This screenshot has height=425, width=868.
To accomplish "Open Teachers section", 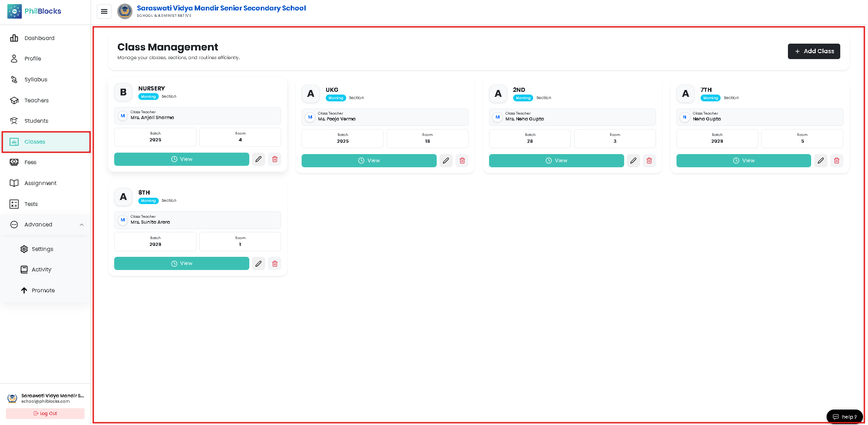I will 36,100.
